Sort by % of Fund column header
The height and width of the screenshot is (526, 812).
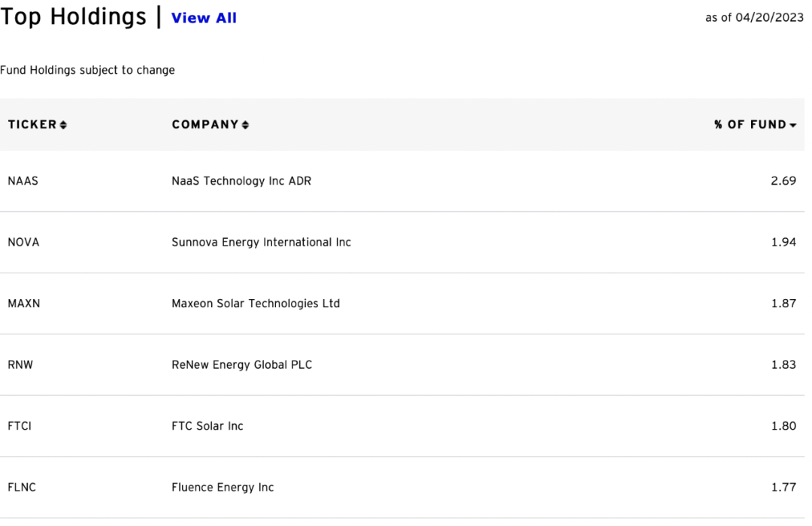pos(750,125)
